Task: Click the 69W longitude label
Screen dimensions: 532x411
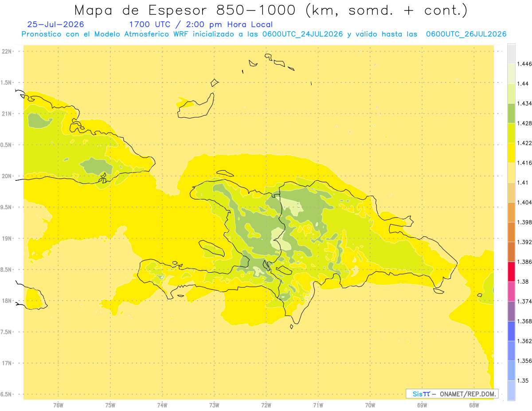Action: (x=422, y=405)
